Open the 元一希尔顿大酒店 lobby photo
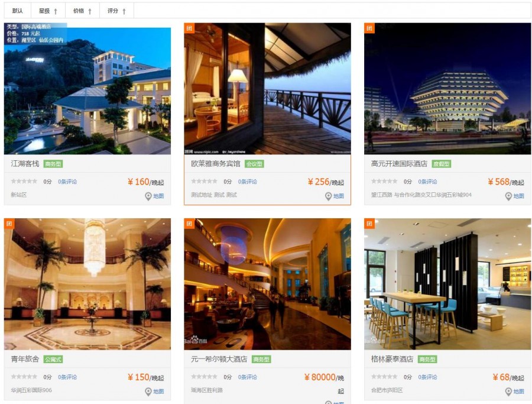The width and height of the screenshot is (532, 404). click(267, 284)
